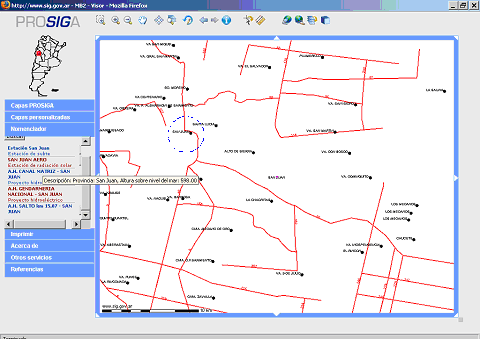Open the SAN JUAN AERO result
Viewport: 480px width, 360px height.
(x=27, y=160)
